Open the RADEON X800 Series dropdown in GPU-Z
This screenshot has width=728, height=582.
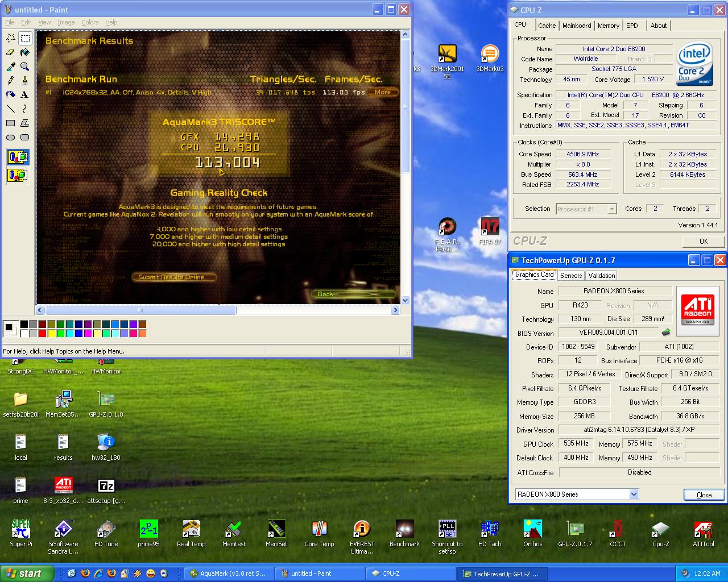(x=634, y=494)
